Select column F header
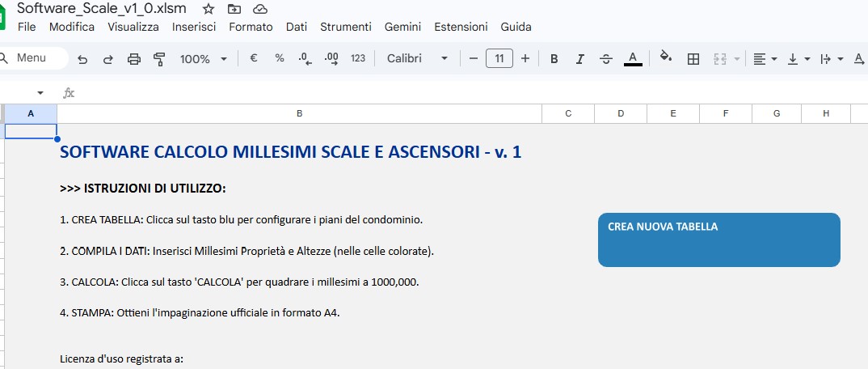The height and width of the screenshot is (369, 868). point(726,113)
